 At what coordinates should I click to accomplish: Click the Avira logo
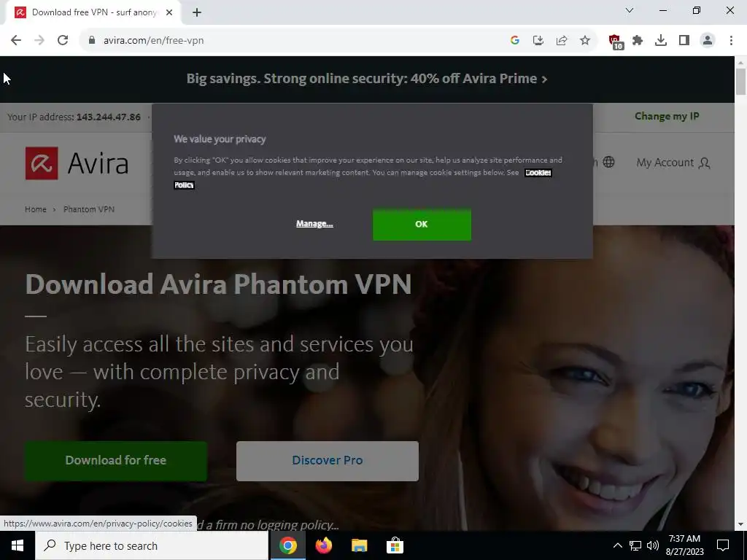tap(77, 163)
